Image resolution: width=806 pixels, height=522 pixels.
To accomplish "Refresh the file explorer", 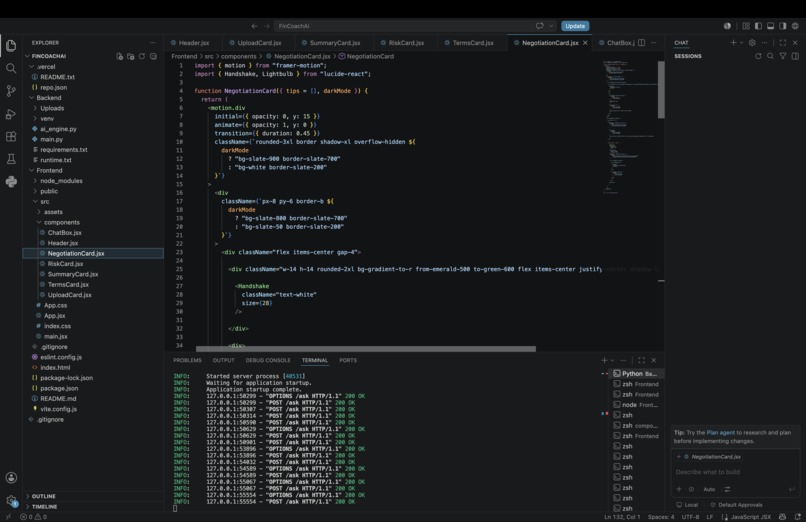I will 142,56.
